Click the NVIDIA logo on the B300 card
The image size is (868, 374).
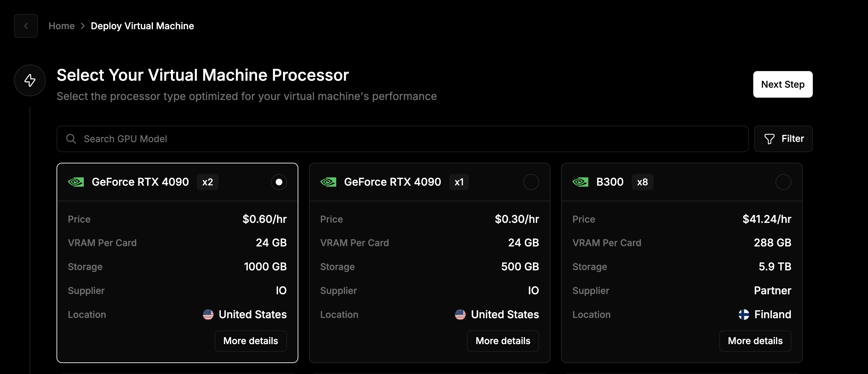[x=580, y=182]
